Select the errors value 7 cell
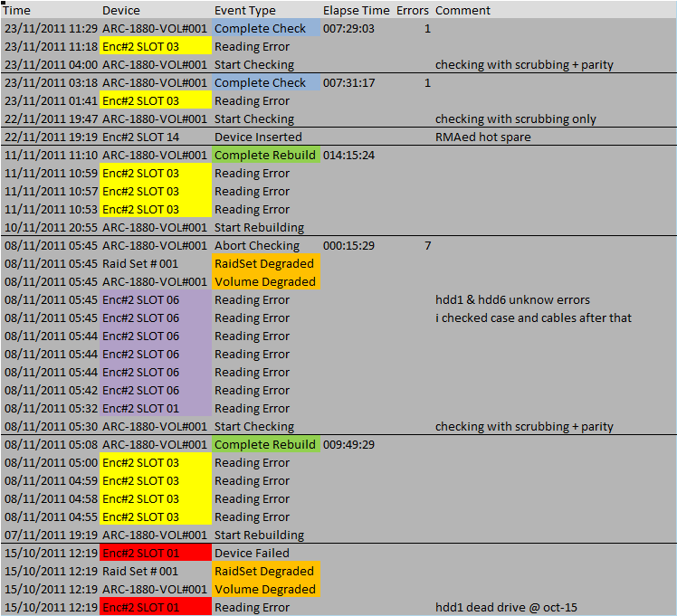Screen dimensions: 677x616 [427, 246]
